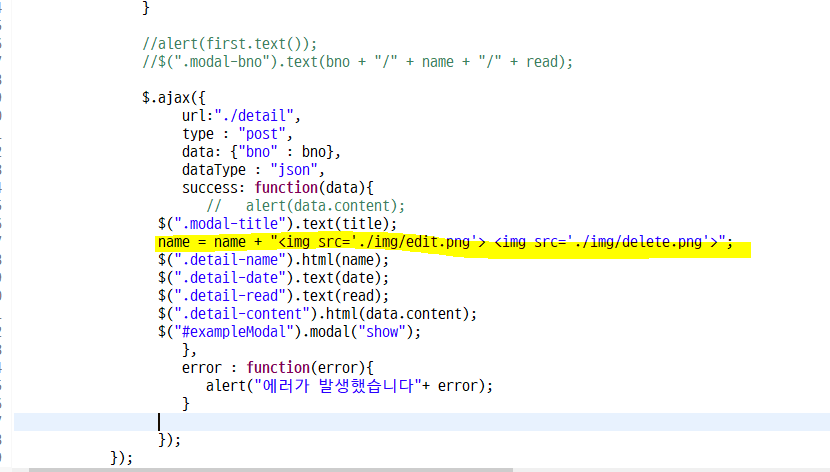Click the $("#exampleModal").modal("show") line
This screenshot has width=830, height=472.
[x=289, y=332]
